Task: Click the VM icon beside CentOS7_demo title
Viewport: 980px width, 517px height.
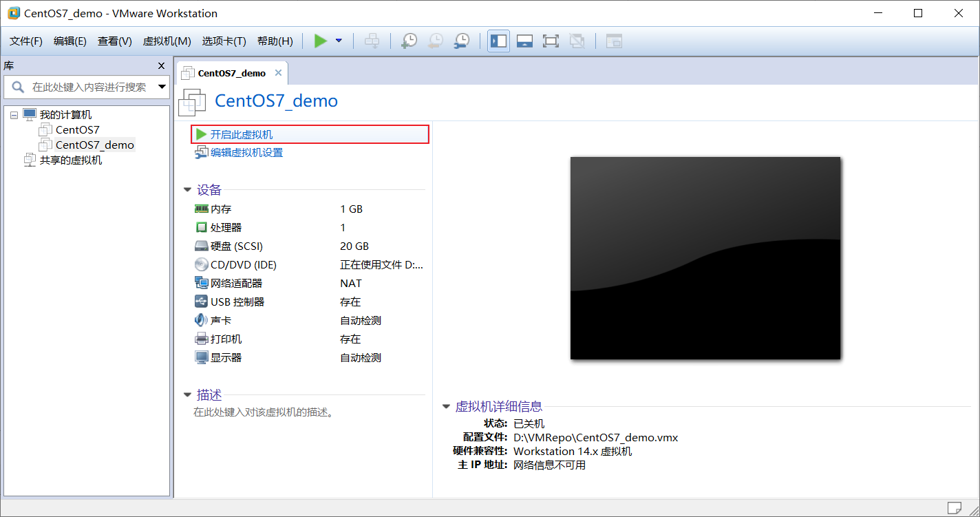Action: tap(192, 102)
